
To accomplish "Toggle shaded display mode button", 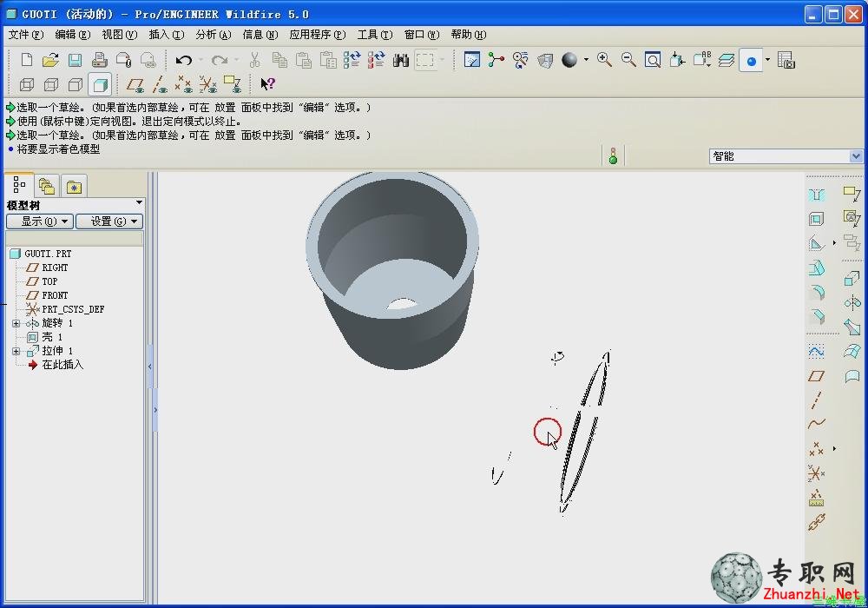I will pos(100,84).
